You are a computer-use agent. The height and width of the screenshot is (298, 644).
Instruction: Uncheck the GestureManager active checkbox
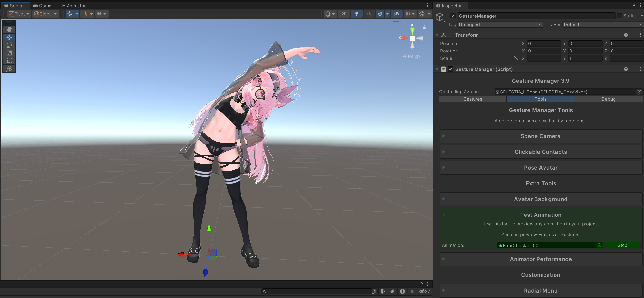[453, 16]
